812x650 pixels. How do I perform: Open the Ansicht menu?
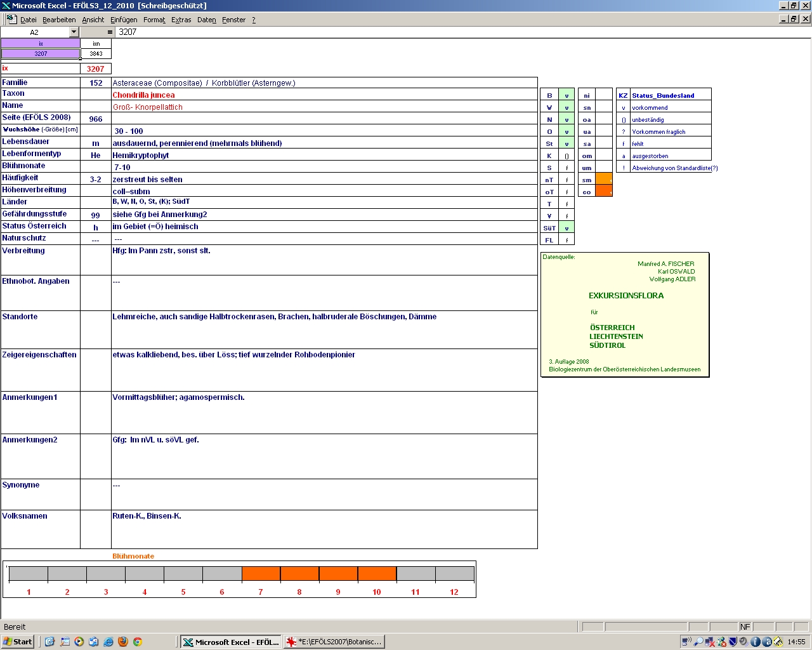pyautogui.click(x=93, y=20)
